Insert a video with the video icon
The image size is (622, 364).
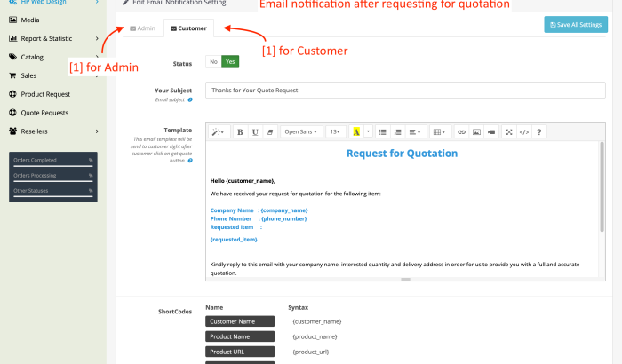tap(491, 132)
